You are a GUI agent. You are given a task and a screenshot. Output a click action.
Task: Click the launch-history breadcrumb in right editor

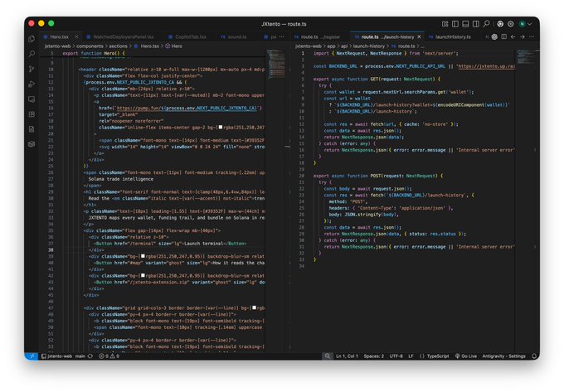coord(369,46)
